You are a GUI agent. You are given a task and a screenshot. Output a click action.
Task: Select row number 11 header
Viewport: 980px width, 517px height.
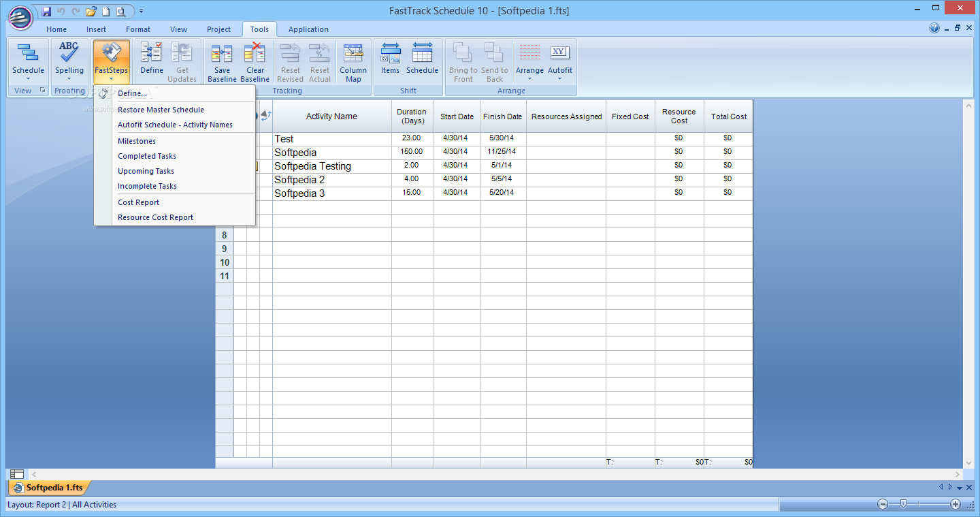coord(225,276)
